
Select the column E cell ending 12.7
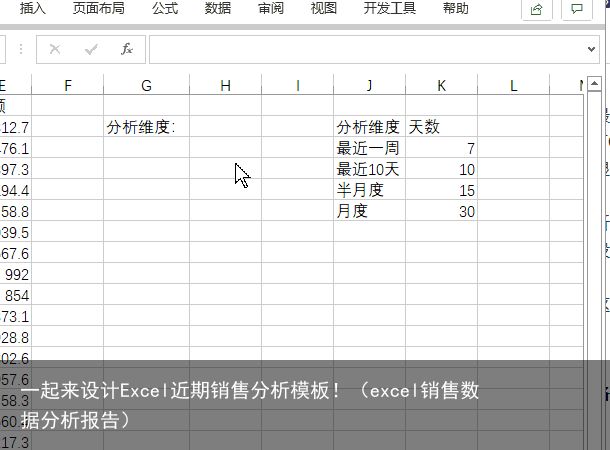[x=16, y=127]
